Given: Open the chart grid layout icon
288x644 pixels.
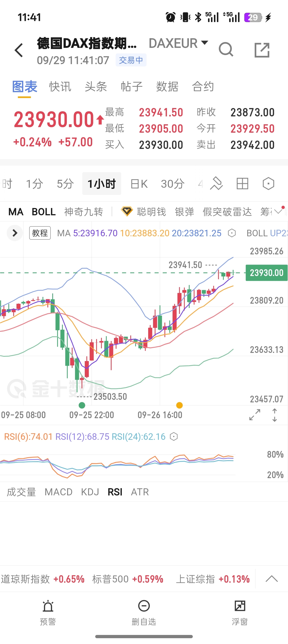Looking at the screenshot, I should [x=242, y=184].
